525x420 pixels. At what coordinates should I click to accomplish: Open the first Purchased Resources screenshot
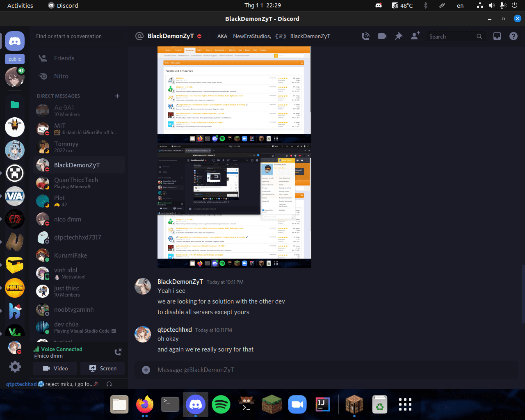pyautogui.click(x=234, y=95)
